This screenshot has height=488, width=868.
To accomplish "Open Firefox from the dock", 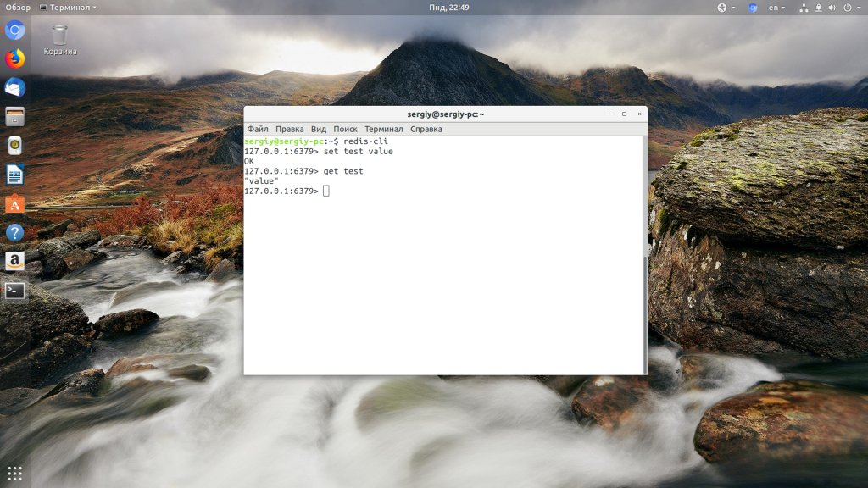I will pos(15,59).
